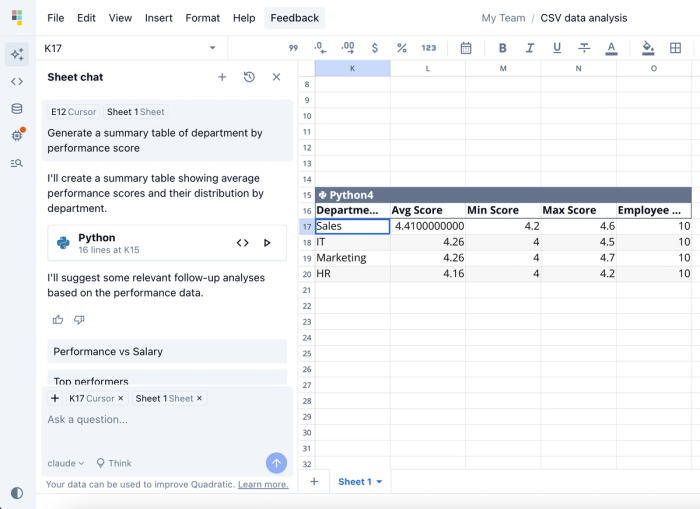Toggle the dark/light theme icon
Screen dimensions: 700x509
[x=17, y=493]
